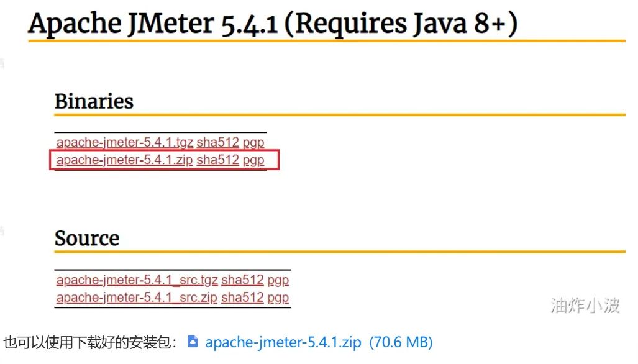Open pgp signature for binary tgz
This screenshot has width=638, height=364.
coord(253,142)
